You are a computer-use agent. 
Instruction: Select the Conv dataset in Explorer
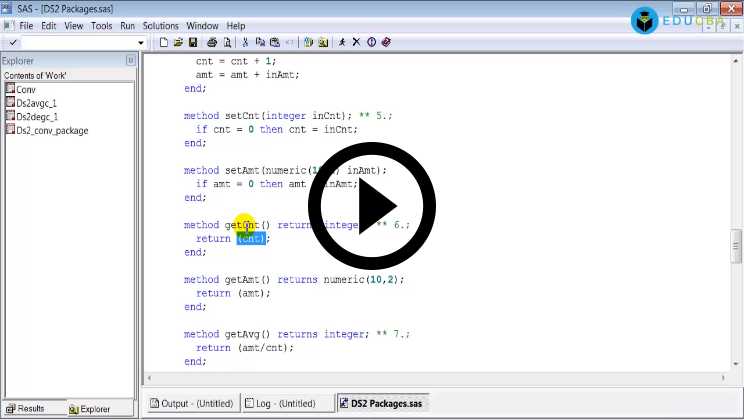(26, 90)
